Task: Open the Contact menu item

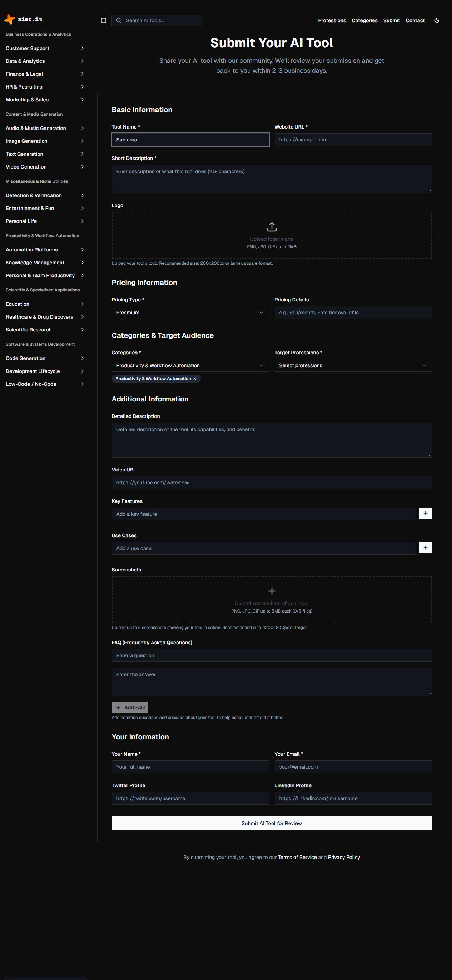Action: pyautogui.click(x=415, y=21)
